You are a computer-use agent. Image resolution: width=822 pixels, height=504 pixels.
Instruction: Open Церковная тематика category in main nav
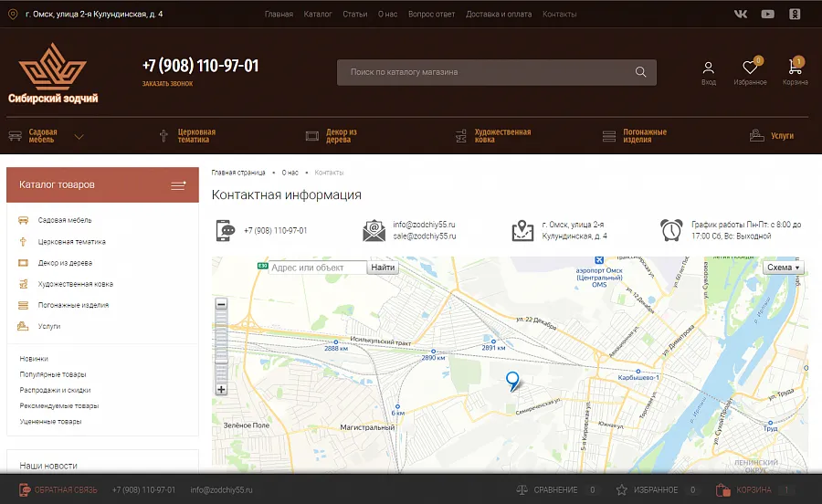point(196,136)
